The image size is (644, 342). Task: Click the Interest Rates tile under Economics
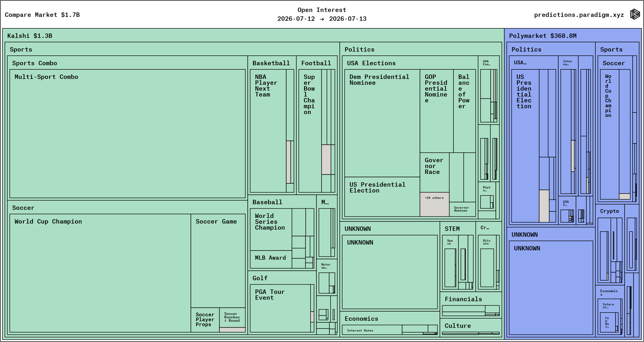pos(372,330)
